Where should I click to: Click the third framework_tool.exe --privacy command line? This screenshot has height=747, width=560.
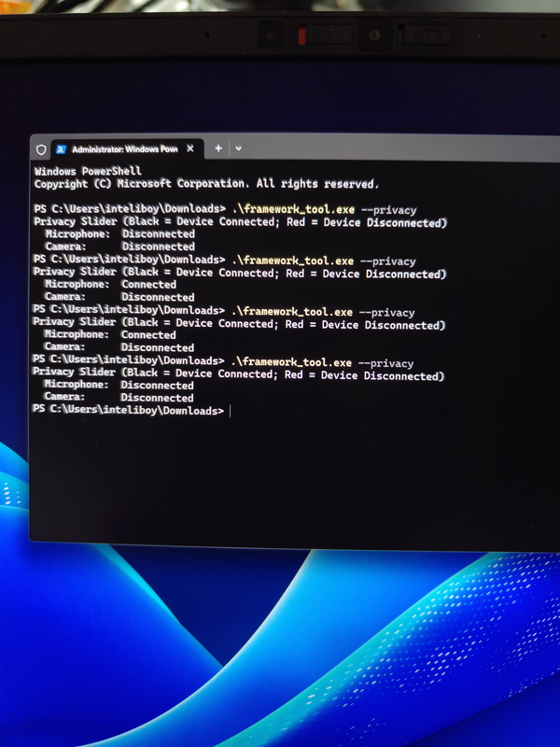coord(224,311)
